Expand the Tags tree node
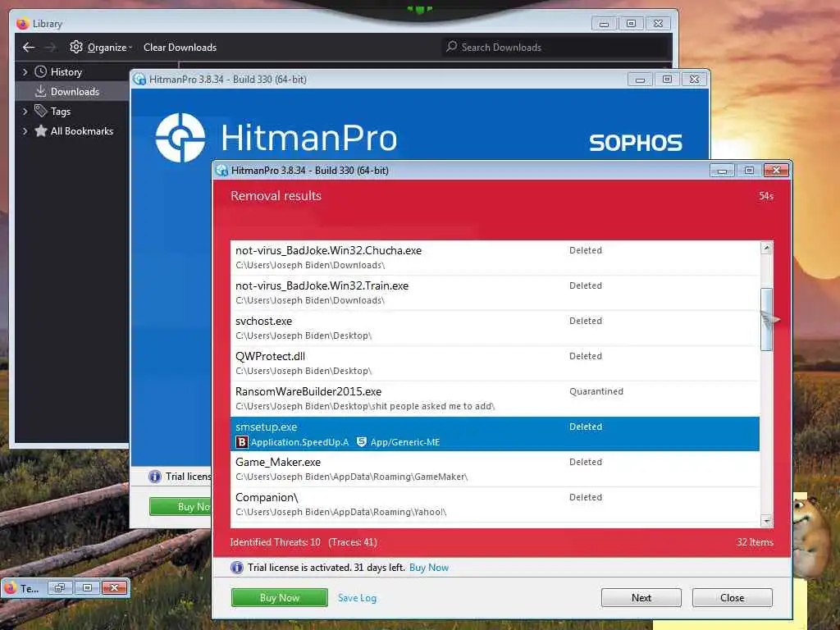This screenshot has height=630, width=840. coord(25,112)
